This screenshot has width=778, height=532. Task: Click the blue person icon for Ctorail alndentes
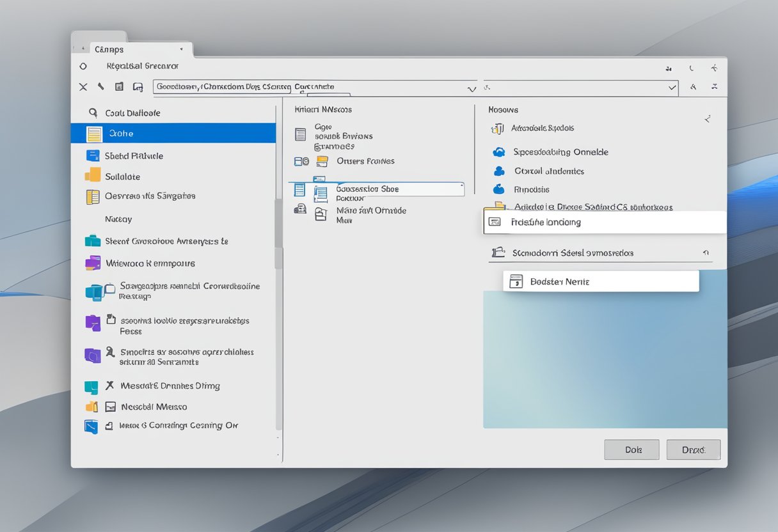pos(499,171)
